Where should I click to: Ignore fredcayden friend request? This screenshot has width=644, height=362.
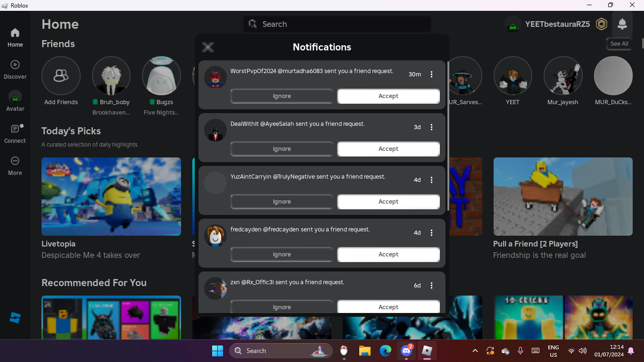[x=282, y=255]
